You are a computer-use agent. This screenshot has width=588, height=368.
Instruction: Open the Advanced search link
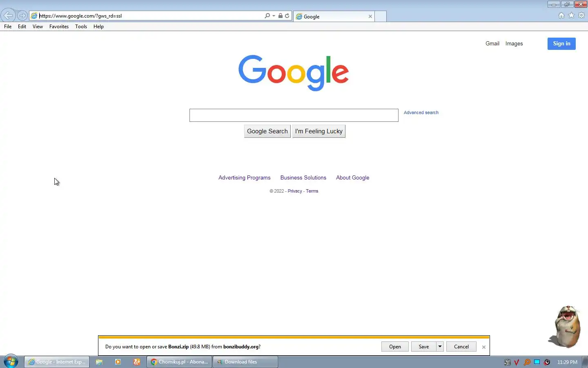421,112
